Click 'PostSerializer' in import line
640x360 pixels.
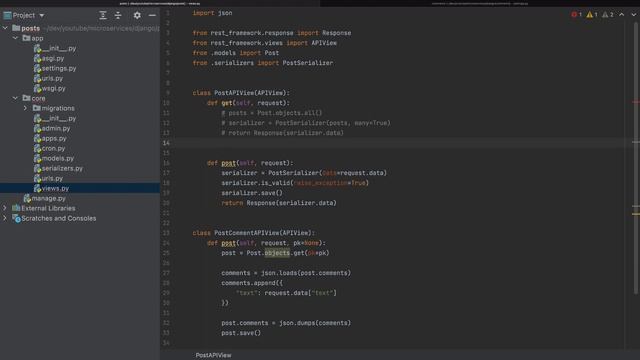click(x=308, y=63)
